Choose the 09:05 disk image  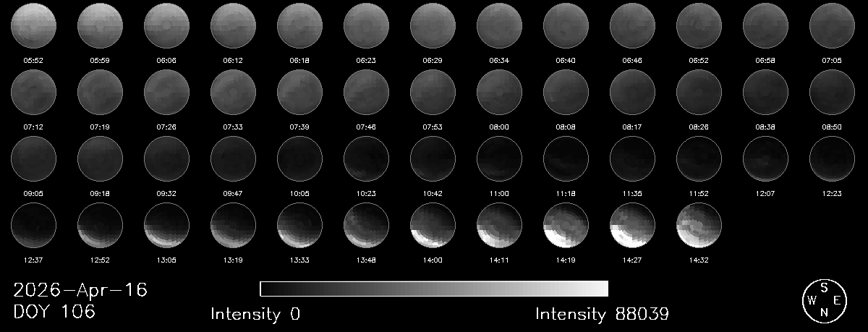[x=33, y=158]
